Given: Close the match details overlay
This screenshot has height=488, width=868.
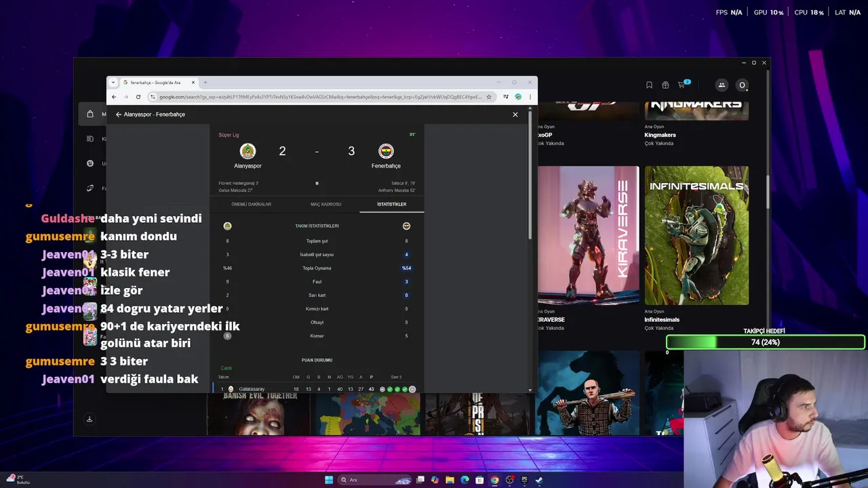Looking at the screenshot, I should coord(515,115).
